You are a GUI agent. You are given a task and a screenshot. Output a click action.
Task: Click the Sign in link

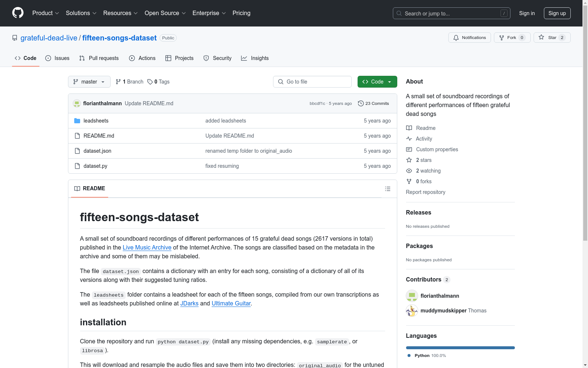(x=527, y=13)
